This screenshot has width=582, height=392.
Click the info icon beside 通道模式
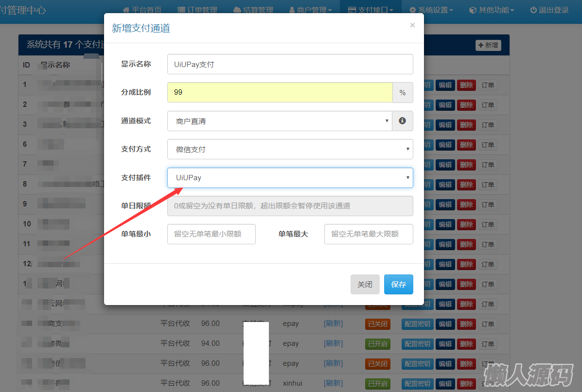point(402,121)
